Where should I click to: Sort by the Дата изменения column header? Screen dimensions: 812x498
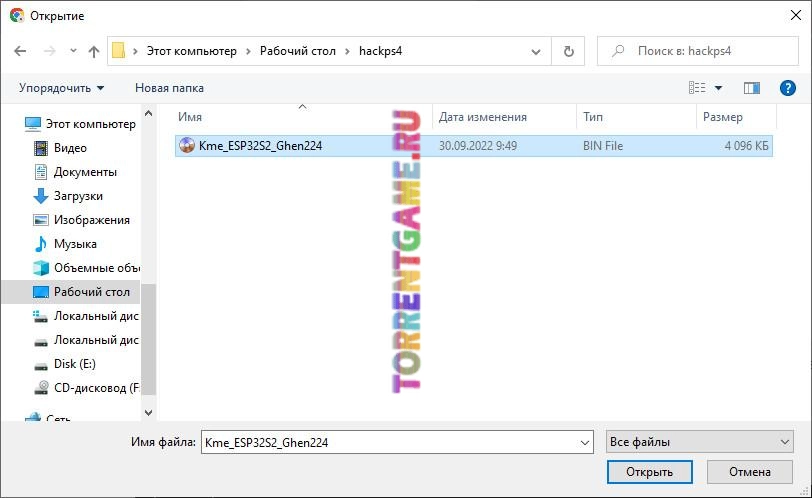(x=482, y=117)
